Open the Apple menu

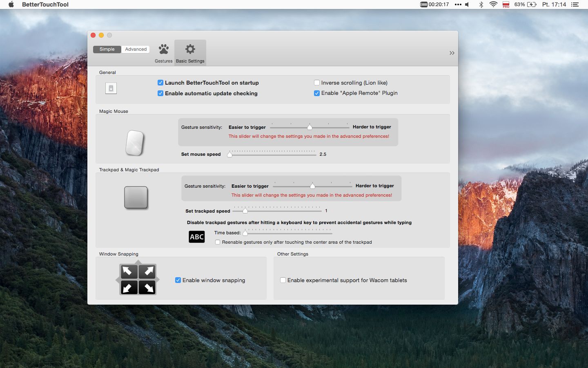coord(11,4)
